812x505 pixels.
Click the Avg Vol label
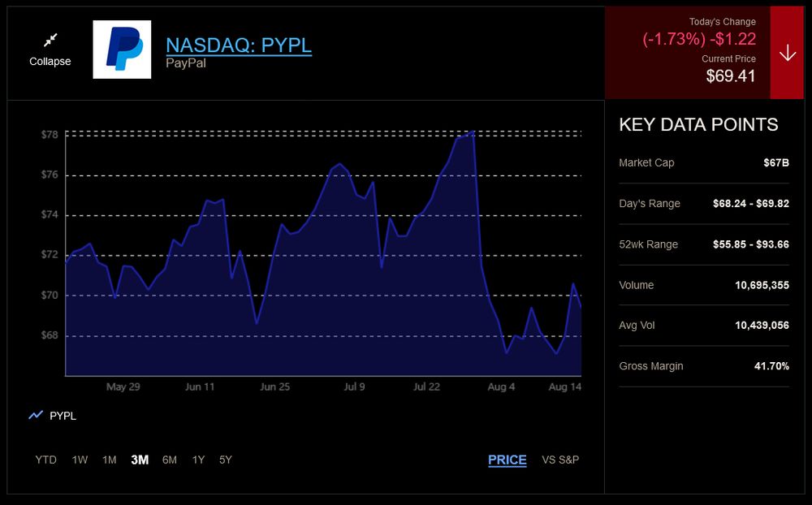637,326
